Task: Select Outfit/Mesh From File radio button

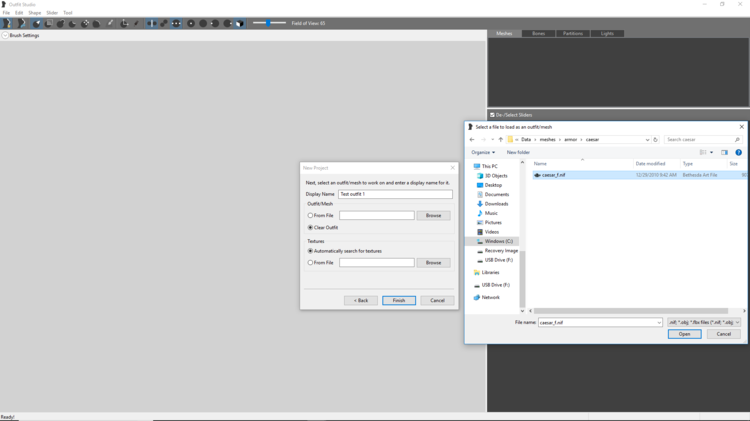Action: coord(310,215)
